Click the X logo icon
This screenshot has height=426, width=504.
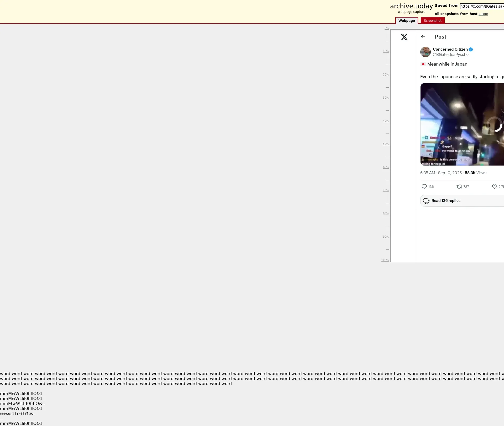[404, 37]
